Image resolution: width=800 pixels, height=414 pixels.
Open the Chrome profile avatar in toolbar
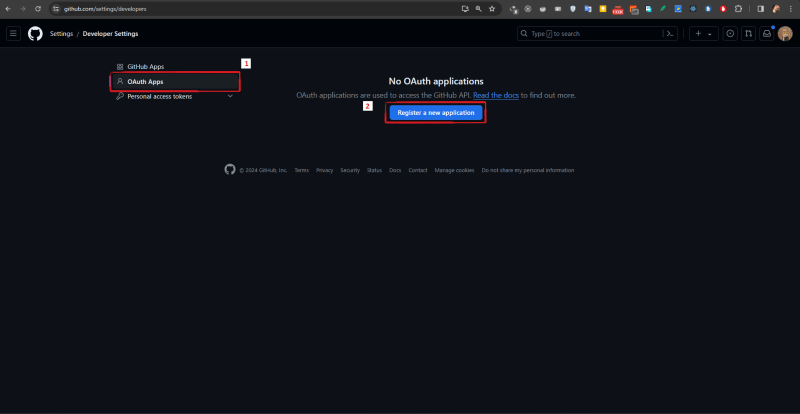776,9
